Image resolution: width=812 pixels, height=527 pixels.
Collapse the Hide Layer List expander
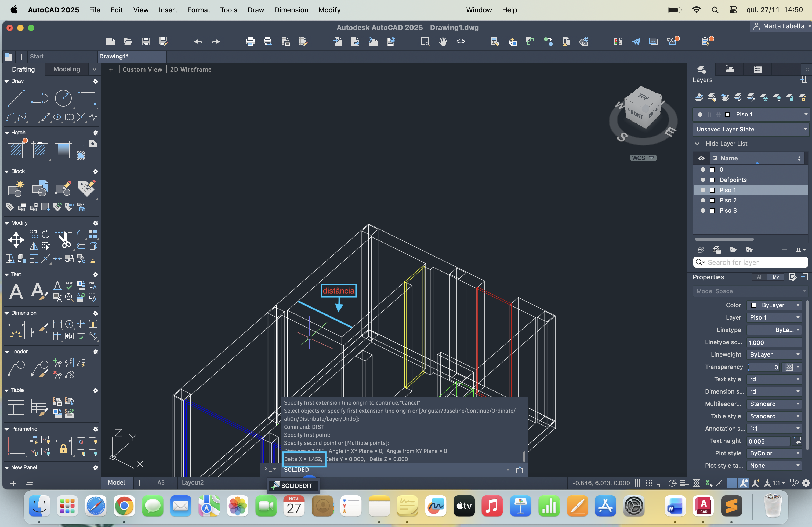point(697,144)
